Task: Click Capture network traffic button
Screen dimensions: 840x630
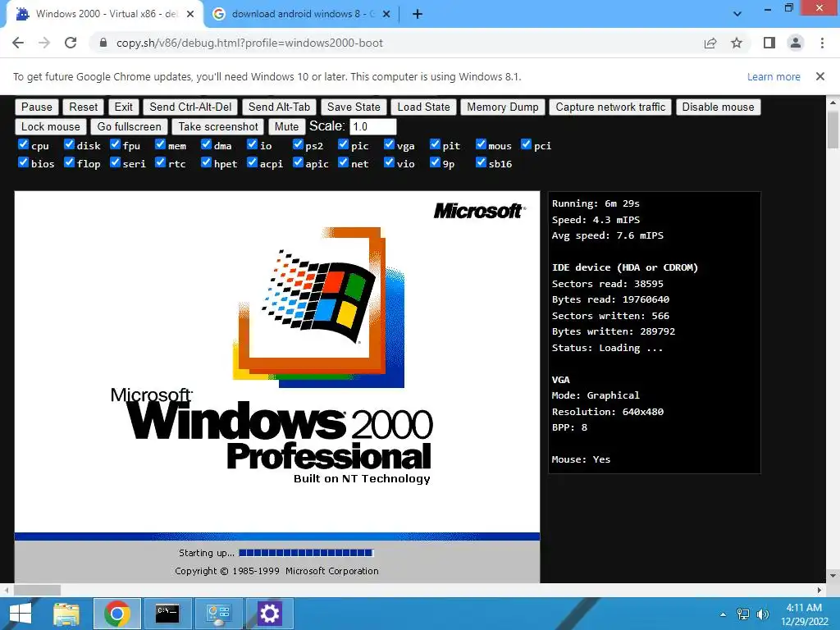Action: 610,107
